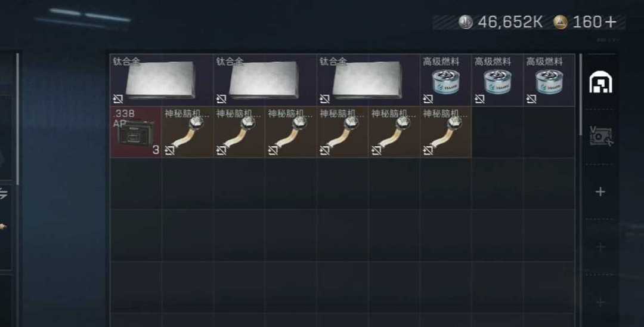The height and width of the screenshot is (327, 644).
Task: Add a new storage slot with top plus
Action: [x=600, y=192]
